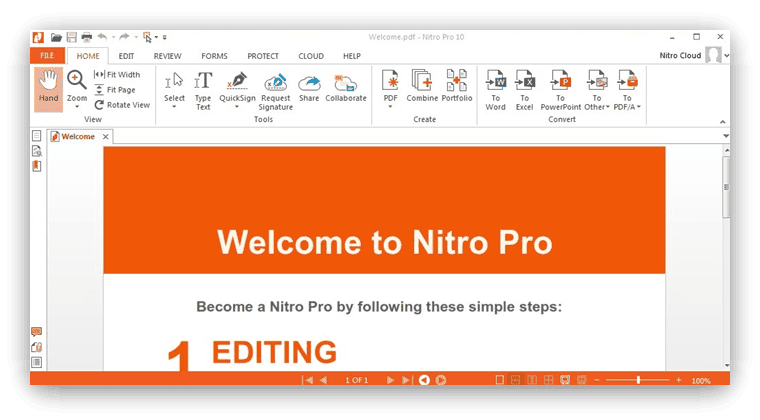
Task: Switch to the FORMS tab
Action: pyautogui.click(x=214, y=56)
